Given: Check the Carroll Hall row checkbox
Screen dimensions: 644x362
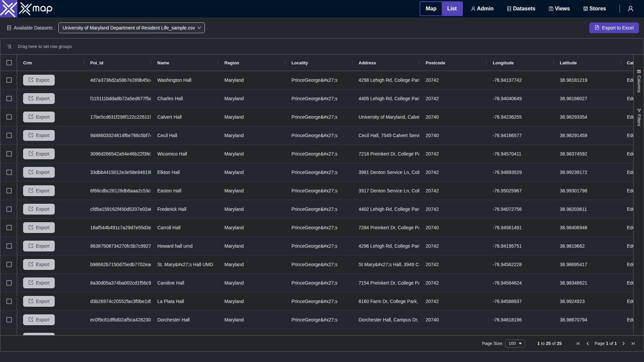Looking at the screenshot, I should click(9, 228).
